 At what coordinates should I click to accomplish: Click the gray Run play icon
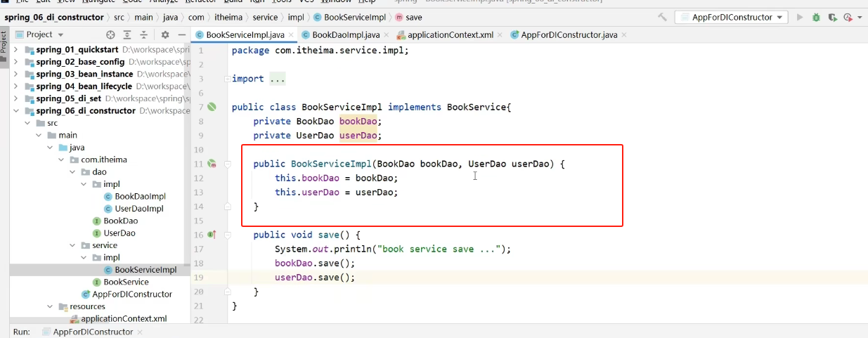pos(801,17)
